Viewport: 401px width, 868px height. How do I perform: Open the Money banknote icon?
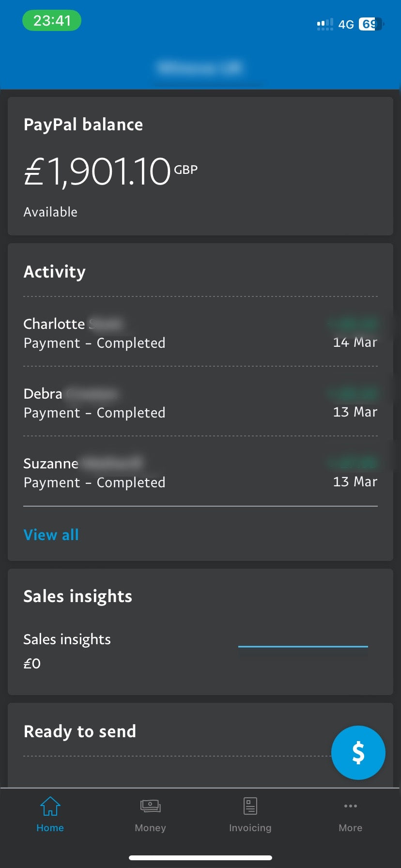150,806
